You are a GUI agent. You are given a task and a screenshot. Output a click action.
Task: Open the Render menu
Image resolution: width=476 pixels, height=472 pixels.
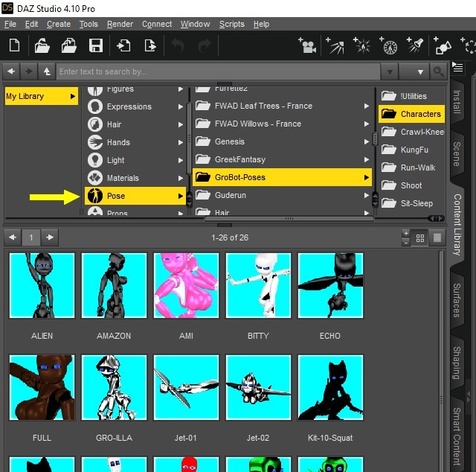[x=120, y=24]
